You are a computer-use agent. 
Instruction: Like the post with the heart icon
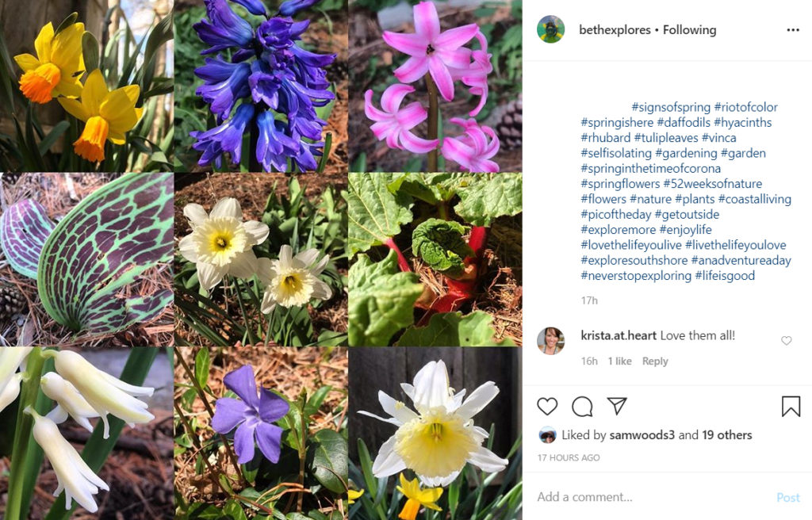click(547, 407)
